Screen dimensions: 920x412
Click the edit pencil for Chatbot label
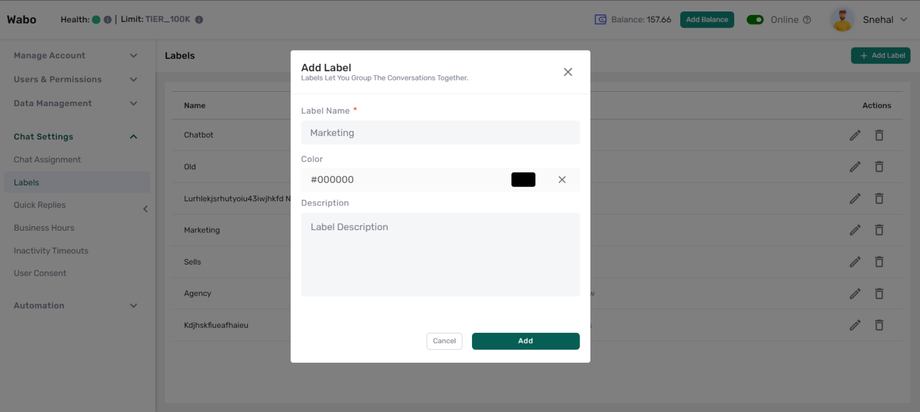pos(855,135)
